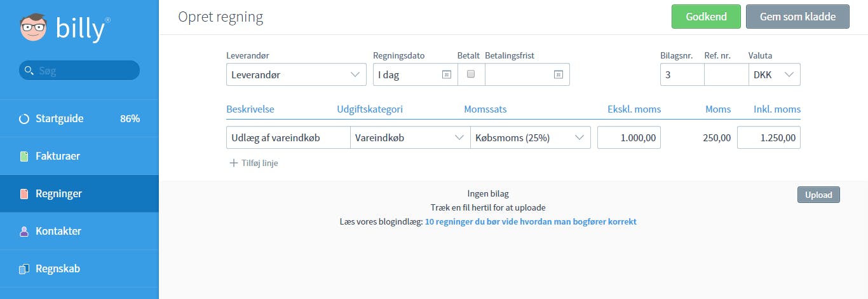Click the Kontakter person icon
Screen dimensions: 868x299
point(24,232)
